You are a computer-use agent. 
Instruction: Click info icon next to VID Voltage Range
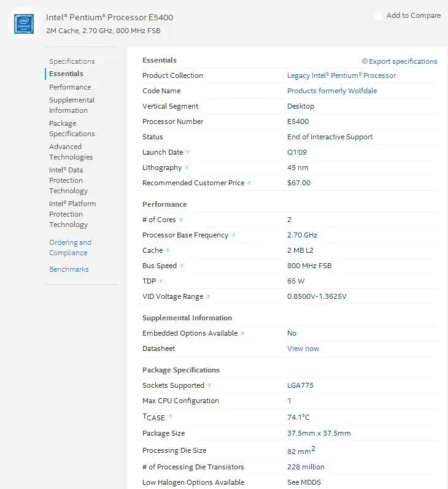pyautogui.click(x=208, y=296)
